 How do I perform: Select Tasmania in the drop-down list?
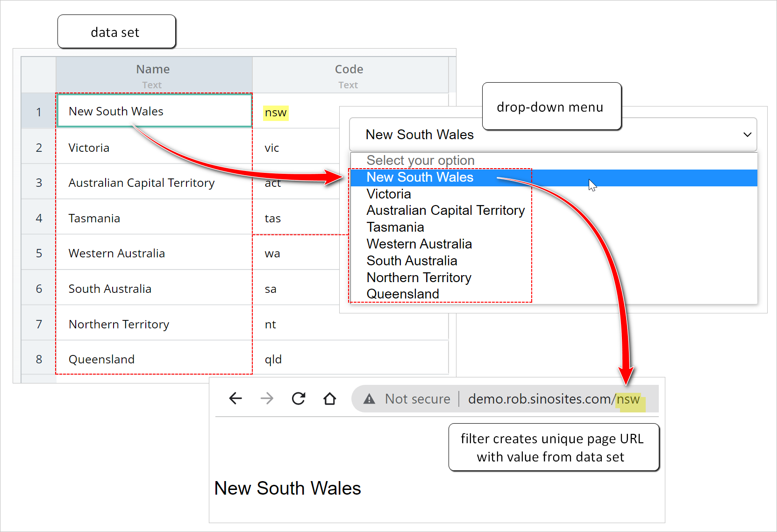coord(395,227)
